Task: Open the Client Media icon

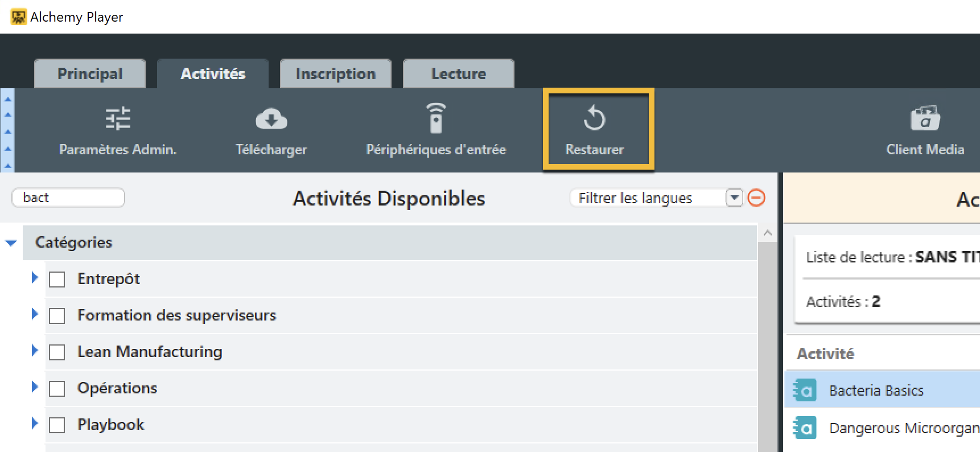Action: [925, 118]
